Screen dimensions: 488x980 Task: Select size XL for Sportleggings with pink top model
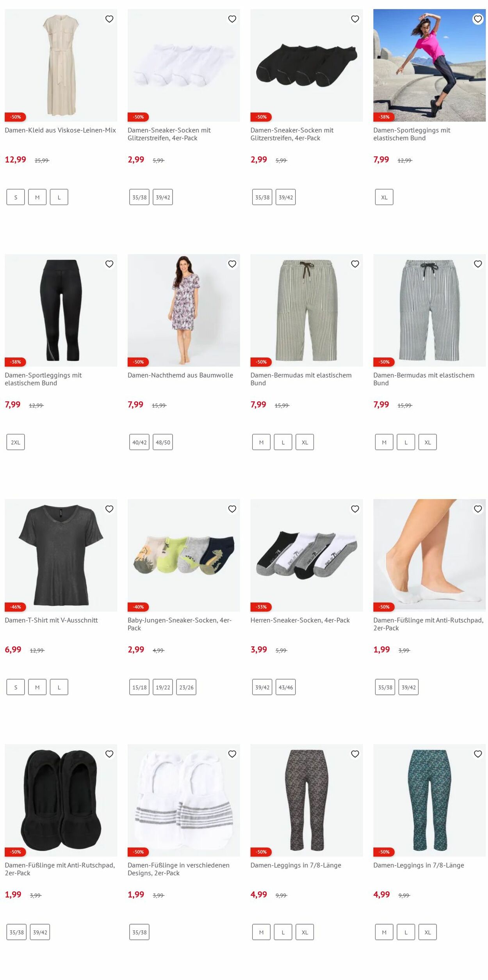point(384,197)
